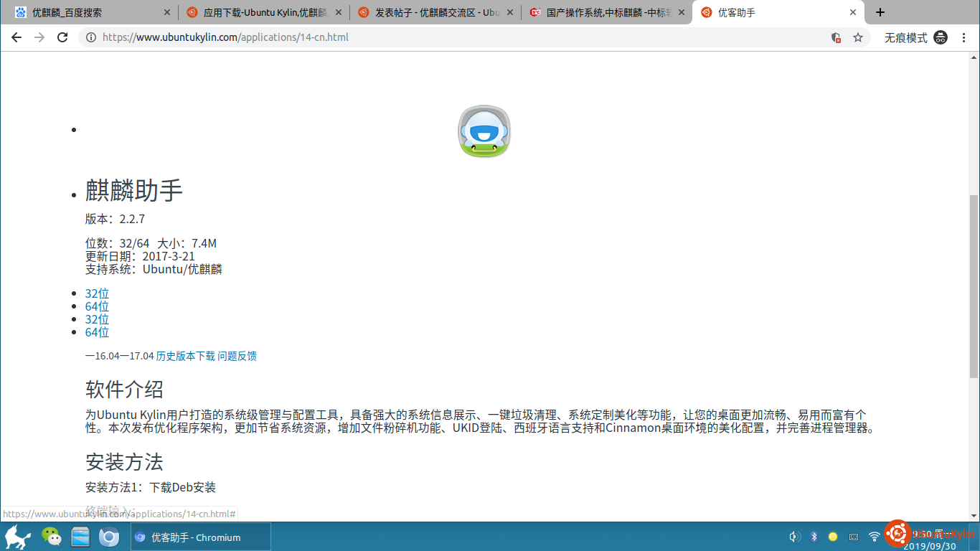Click the volume icon in the system tray

(x=794, y=537)
